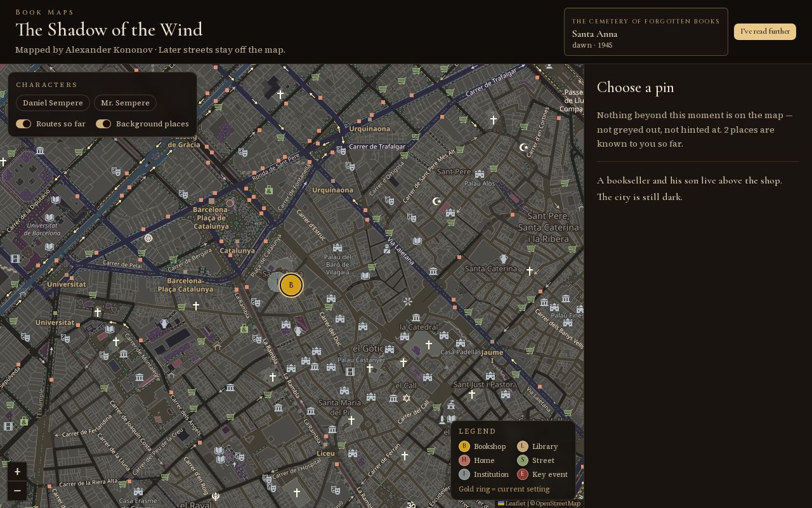Click the cross icon beside Sant Just i Pastor
812x508 pixels.
tap(471, 394)
